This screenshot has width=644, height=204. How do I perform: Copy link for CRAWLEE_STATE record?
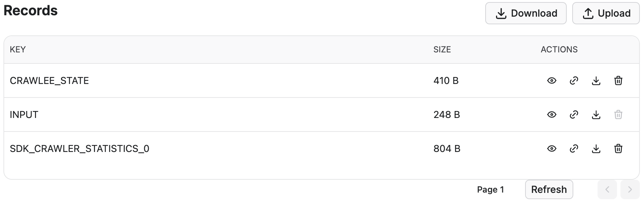pyautogui.click(x=574, y=81)
